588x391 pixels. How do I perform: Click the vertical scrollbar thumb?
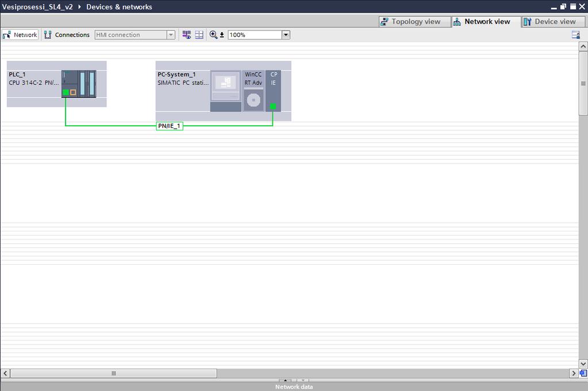(583, 83)
